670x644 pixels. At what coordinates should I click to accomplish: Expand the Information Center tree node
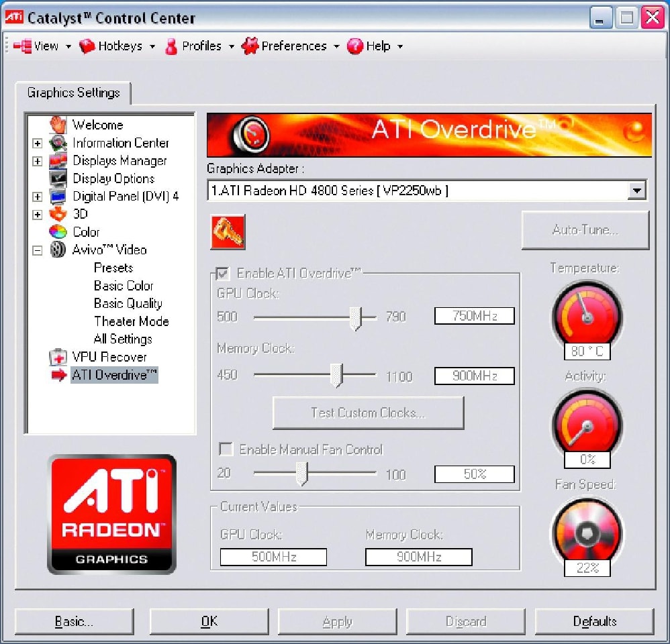click(38, 143)
